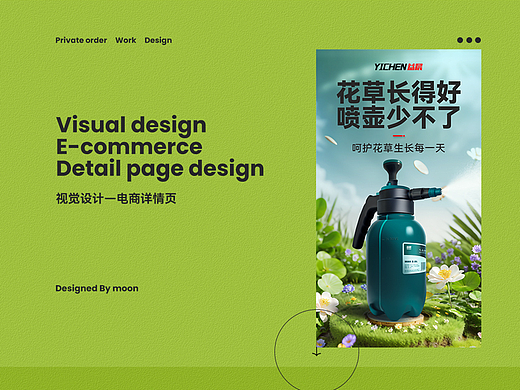Click the 喷壶少不了 poster headline
The width and height of the screenshot is (520, 390).
pyautogui.click(x=399, y=117)
